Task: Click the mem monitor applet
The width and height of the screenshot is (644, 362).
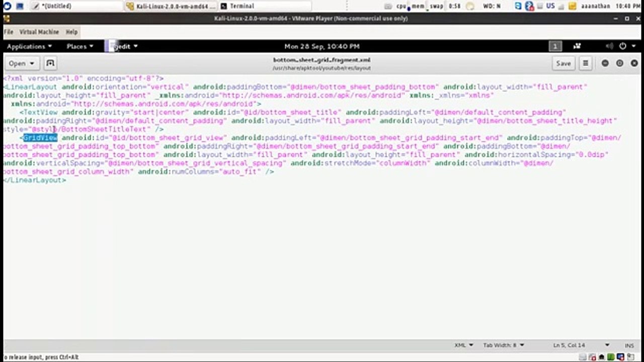Action: point(417,6)
